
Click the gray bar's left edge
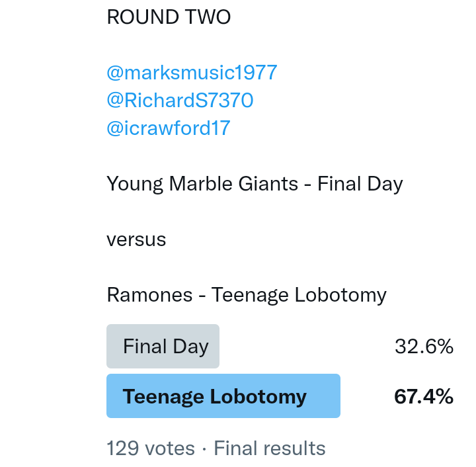[111, 347]
